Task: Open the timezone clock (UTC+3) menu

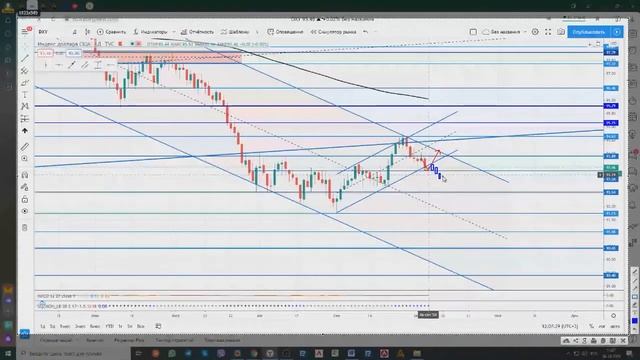Action: point(560,326)
